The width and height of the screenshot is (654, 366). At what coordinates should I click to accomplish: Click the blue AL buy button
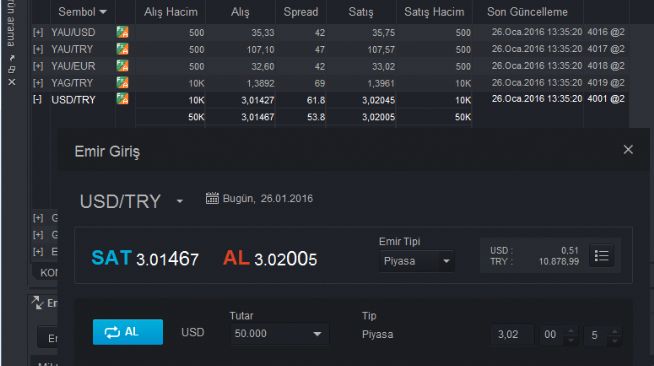pos(128,332)
